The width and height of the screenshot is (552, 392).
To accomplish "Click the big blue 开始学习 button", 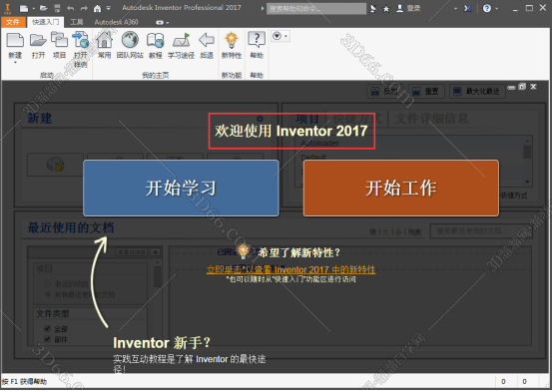I will tap(182, 188).
